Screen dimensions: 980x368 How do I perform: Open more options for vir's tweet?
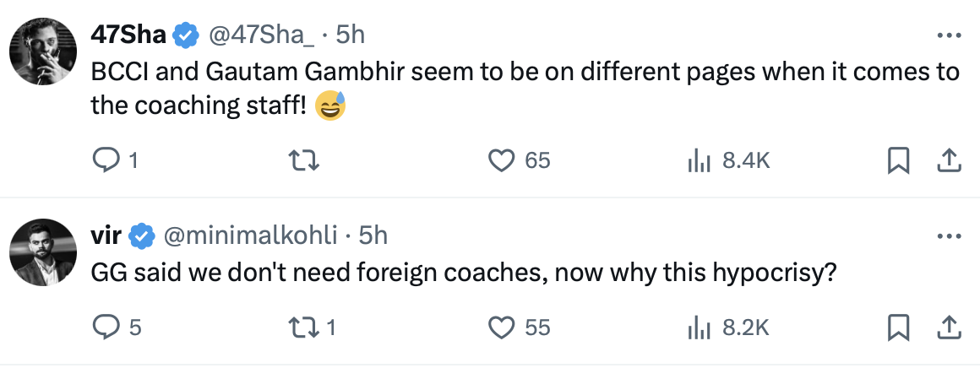949,237
